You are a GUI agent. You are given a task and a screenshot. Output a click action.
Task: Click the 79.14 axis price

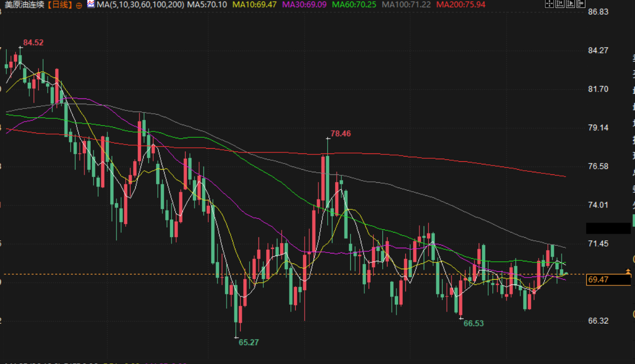[598, 127]
